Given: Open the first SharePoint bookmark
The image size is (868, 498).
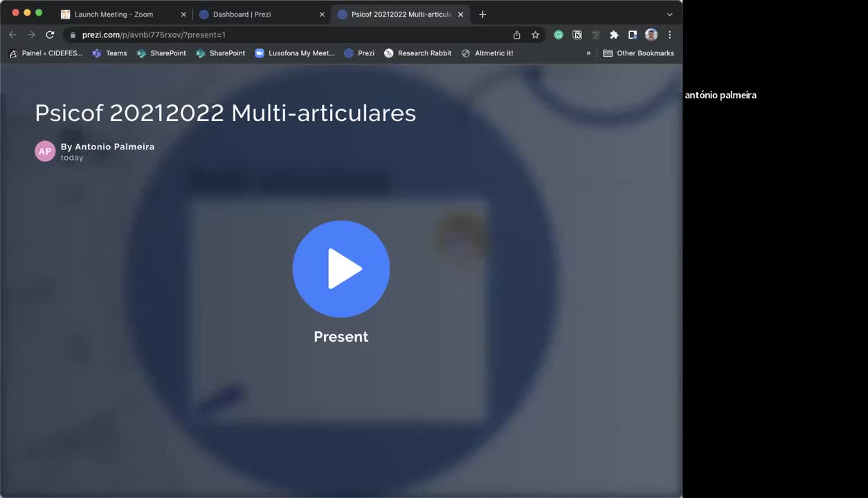Looking at the screenshot, I should pyautogui.click(x=161, y=53).
